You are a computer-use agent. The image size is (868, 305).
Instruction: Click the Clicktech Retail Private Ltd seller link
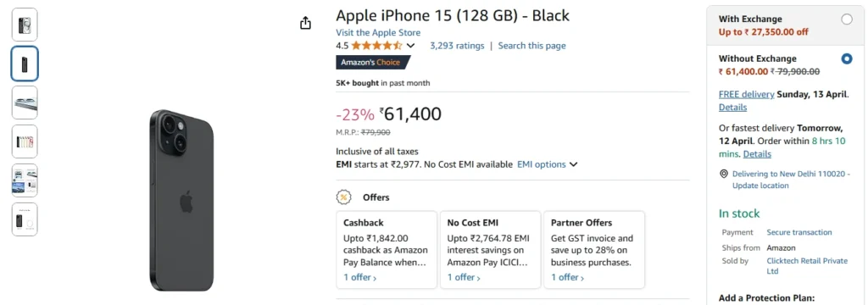pos(807,266)
